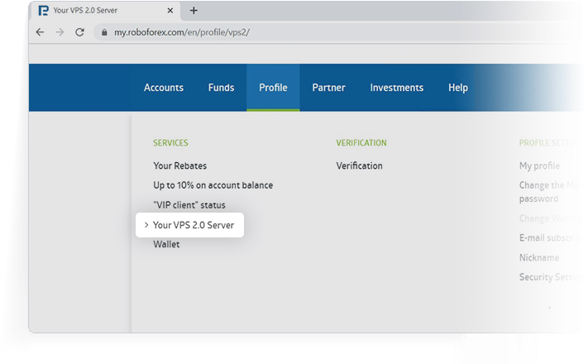Viewport: 588px width, 364px height.
Task: Click the browser forward arrow
Action: [x=60, y=32]
